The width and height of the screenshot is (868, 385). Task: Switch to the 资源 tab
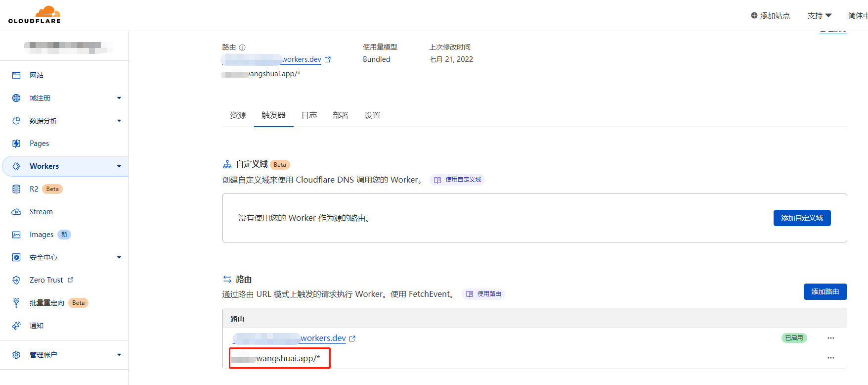238,115
